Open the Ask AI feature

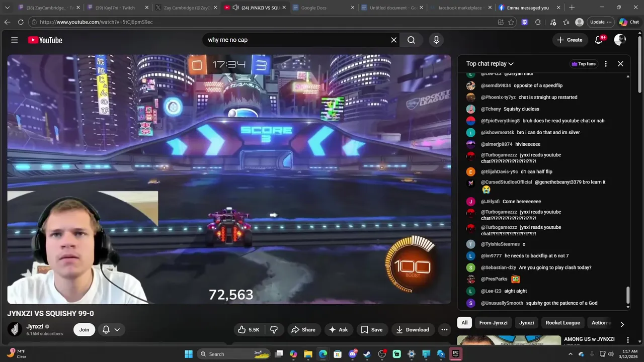tap(339, 329)
